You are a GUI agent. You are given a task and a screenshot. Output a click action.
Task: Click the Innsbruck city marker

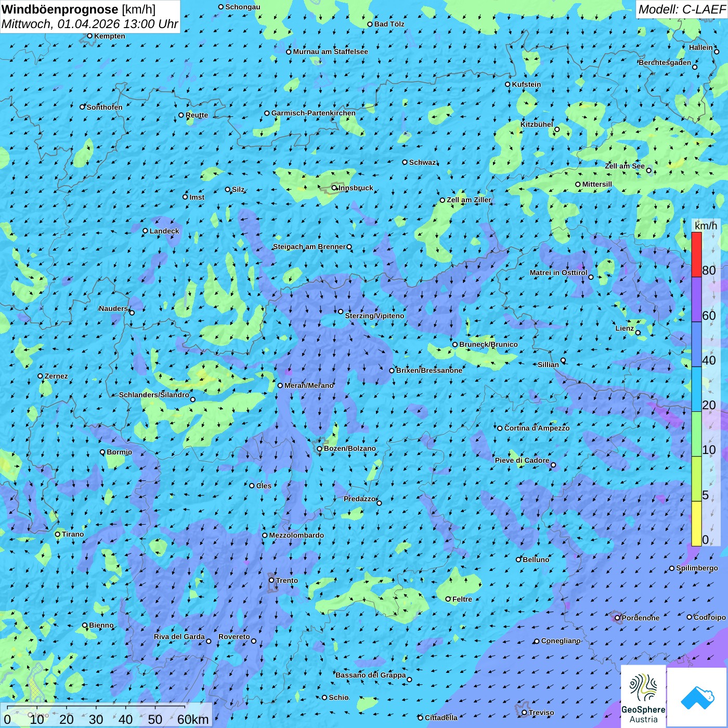[334, 188]
